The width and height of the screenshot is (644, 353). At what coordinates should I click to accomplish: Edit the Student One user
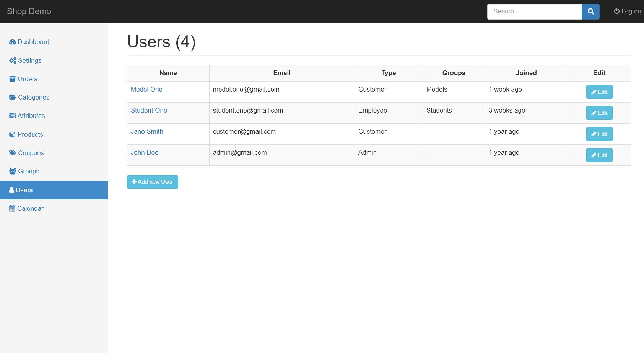pyautogui.click(x=599, y=113)
